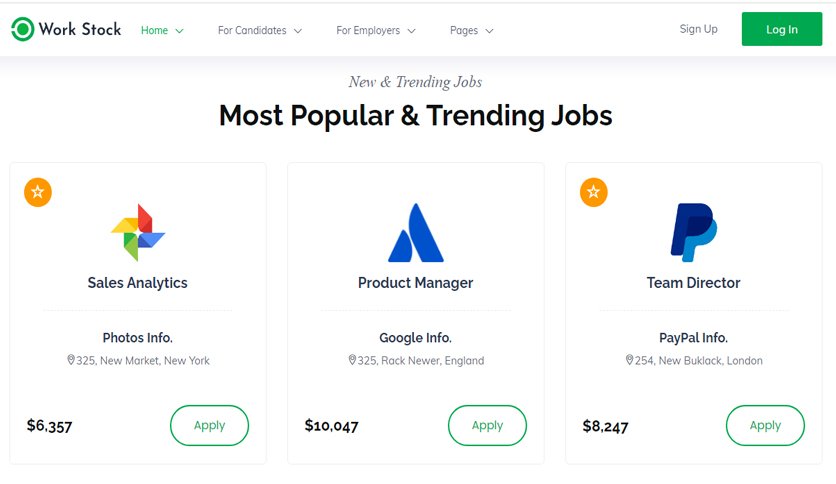Expand the For Candidates dropdown chevron
The height and width of the screenshot is (484, 836).
coord(298,31)
